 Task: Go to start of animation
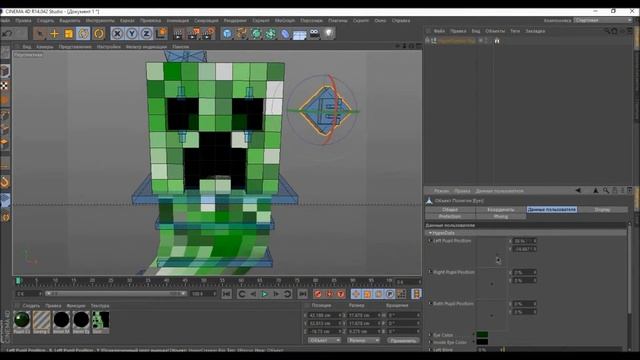(x=227, y=294)
